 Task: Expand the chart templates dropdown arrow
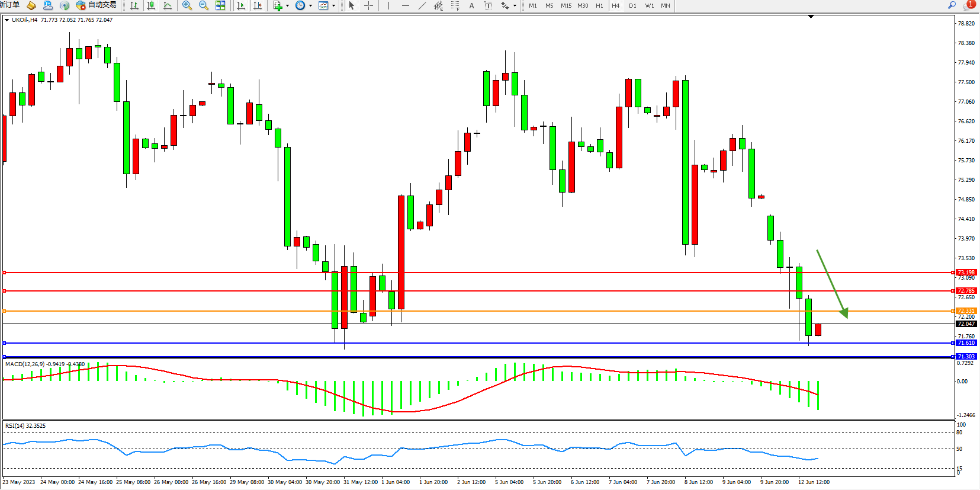(x=333, y=6)
